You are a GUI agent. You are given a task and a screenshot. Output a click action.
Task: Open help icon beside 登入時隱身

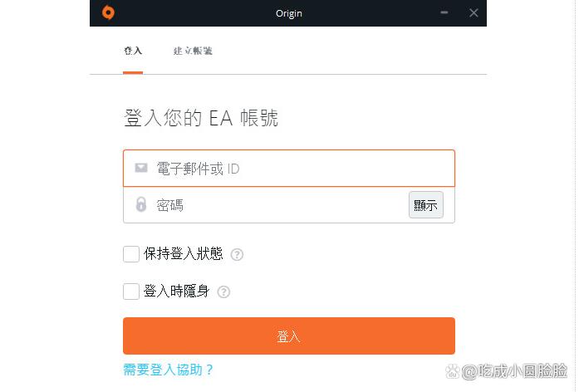223,292
